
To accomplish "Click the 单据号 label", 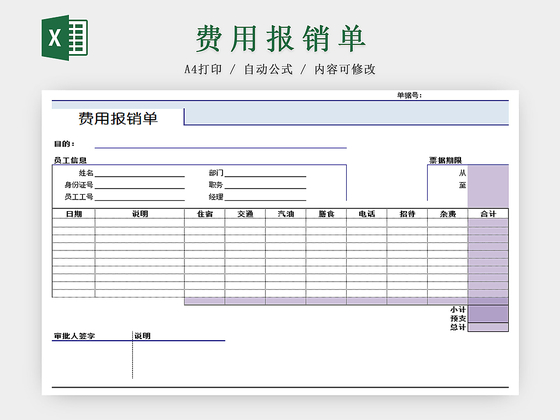I will [409, 95].
